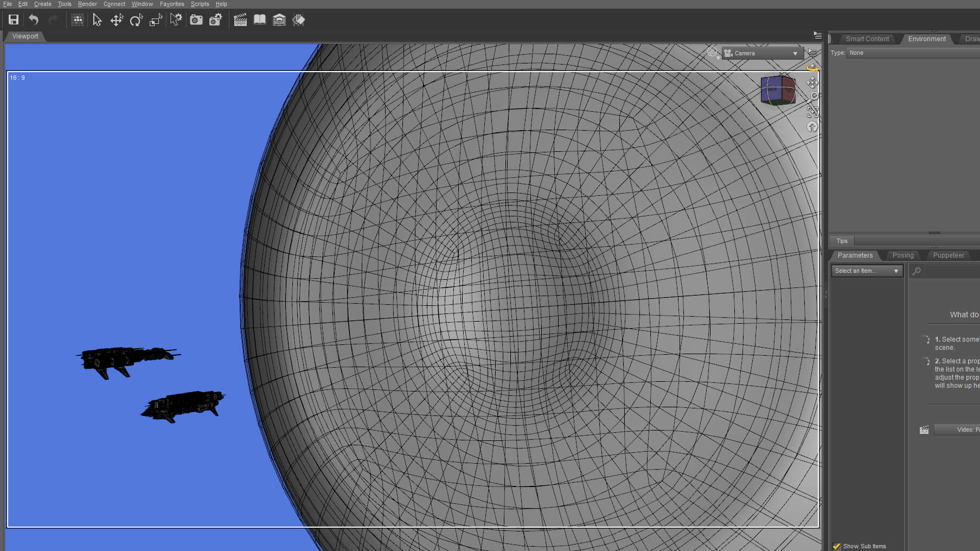Open the draw style sphere dropdown

(x=714, y=53)
